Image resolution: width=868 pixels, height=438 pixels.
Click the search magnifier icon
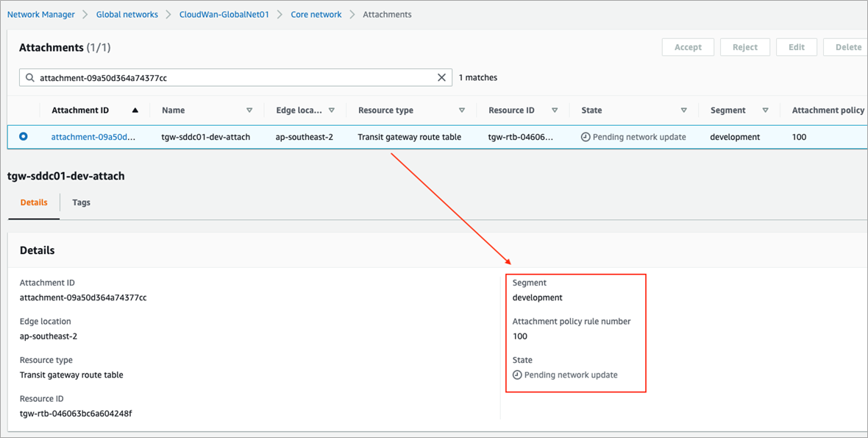pos(29,77)
